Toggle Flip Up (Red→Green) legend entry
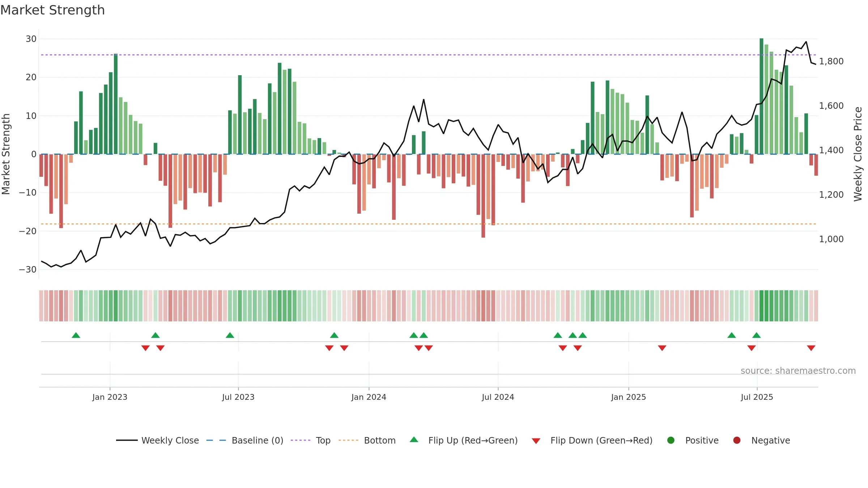This screenshot has width=868, height=488. coord(464,440)
